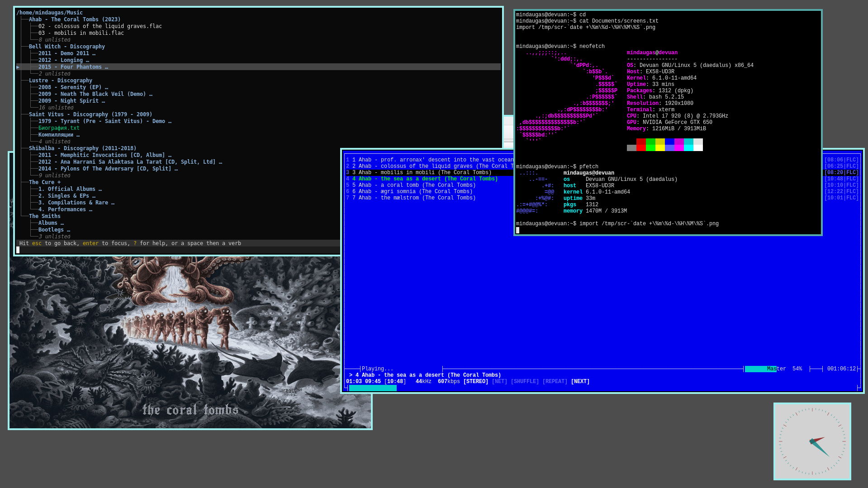Image resolution: width=868 pixels, height=488 pixels.
Task: Open The Smiths folder
Action: pos(45,216)
